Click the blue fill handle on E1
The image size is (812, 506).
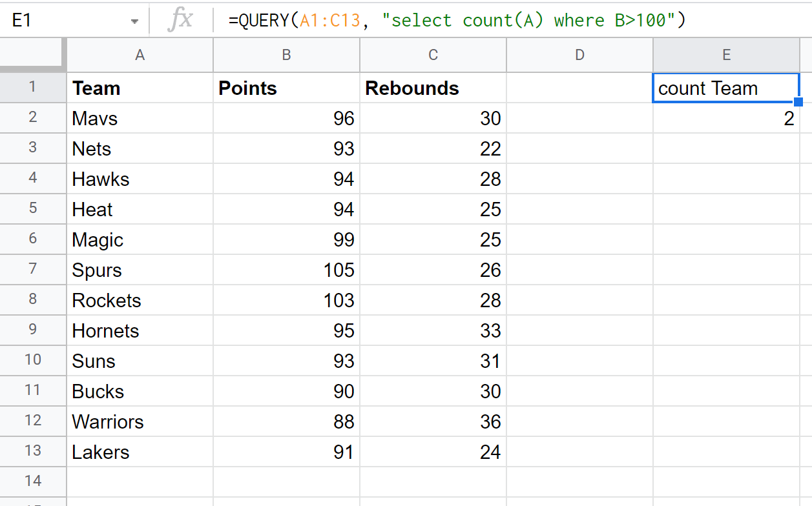click(x=798, y=102)
